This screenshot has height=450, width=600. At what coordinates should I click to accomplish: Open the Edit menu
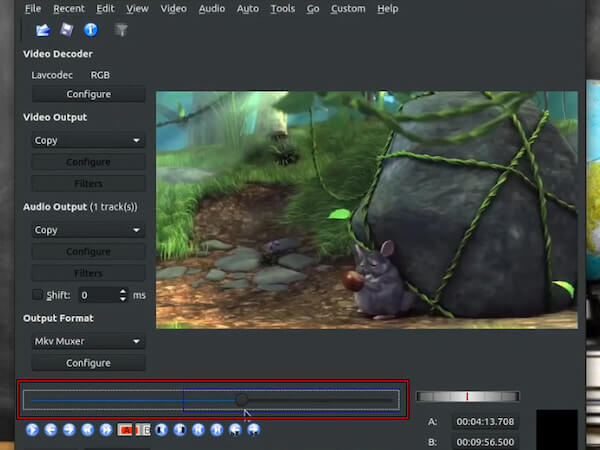coord(105,8)
